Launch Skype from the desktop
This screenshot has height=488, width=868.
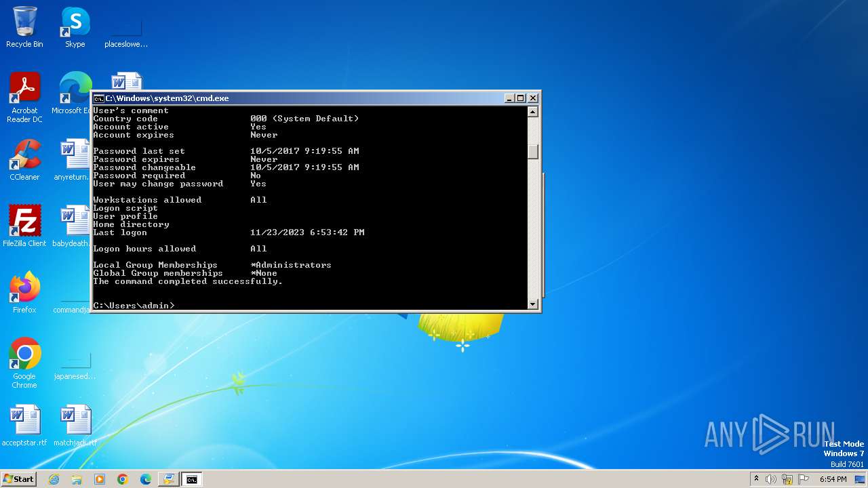click(x=75, y=28)
